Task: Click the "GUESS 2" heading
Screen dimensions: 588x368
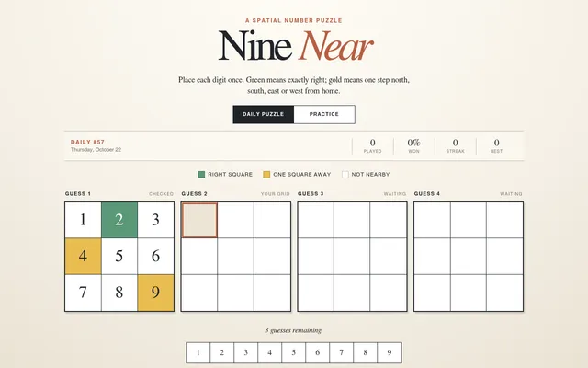Action: [x=194, y=194]
